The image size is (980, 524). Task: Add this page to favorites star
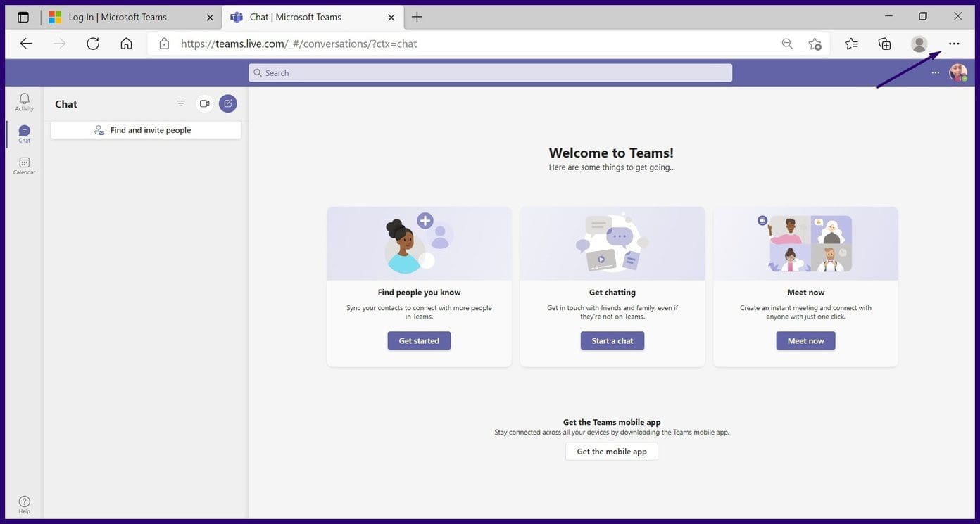click(x=815, y=44)
